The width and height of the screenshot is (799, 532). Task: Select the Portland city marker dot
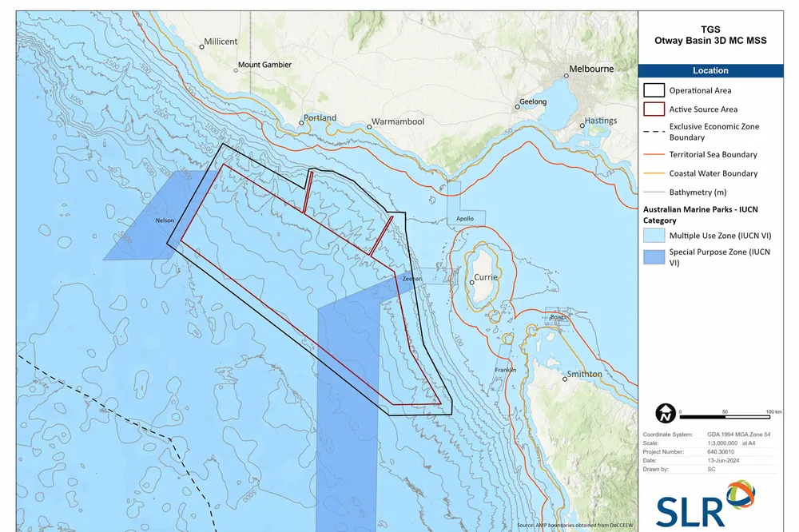click(302, 122)
